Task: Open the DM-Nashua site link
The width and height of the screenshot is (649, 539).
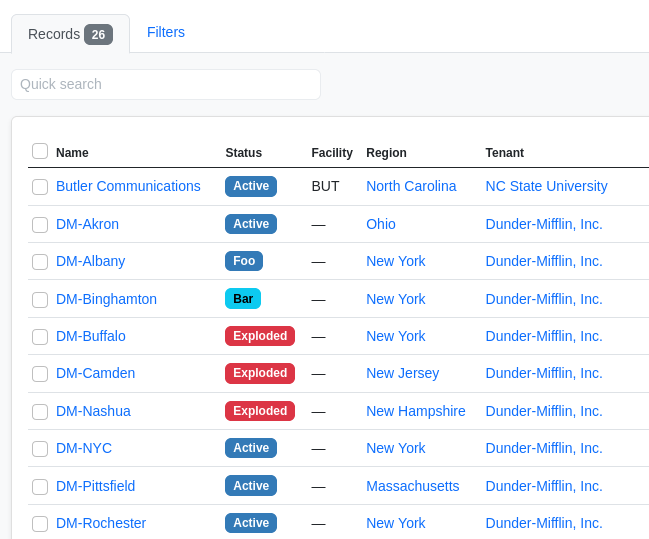Action: click(93, 411)
